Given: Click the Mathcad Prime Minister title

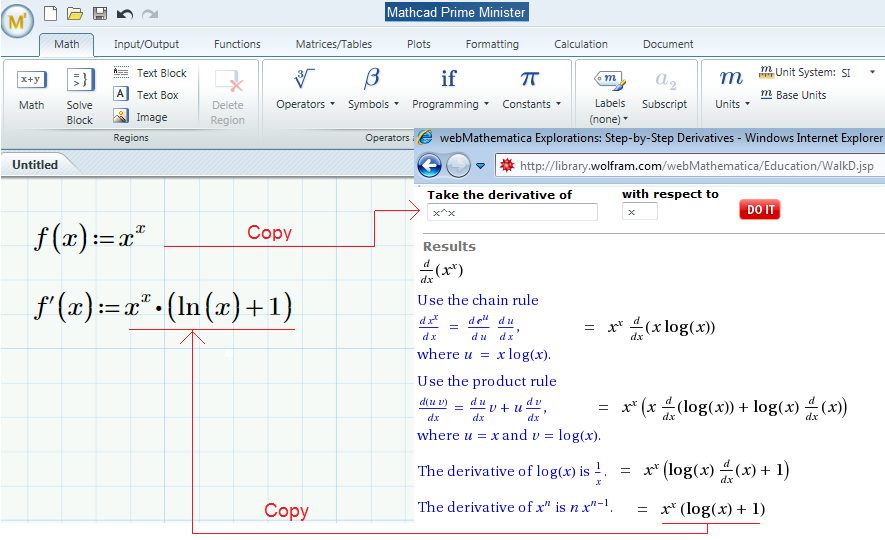Looking at the screenshot, I should click(x=456, y=12).
